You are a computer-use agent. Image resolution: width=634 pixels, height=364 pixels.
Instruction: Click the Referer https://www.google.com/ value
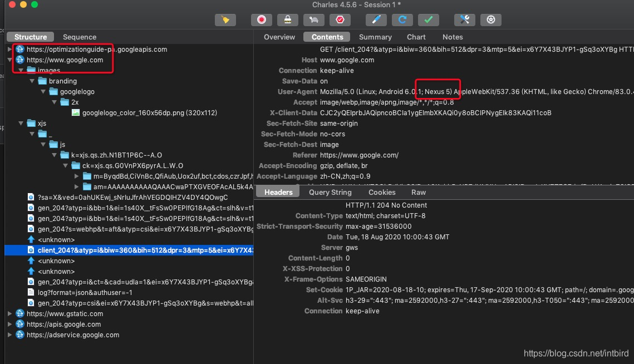click(x=359, y=155)
